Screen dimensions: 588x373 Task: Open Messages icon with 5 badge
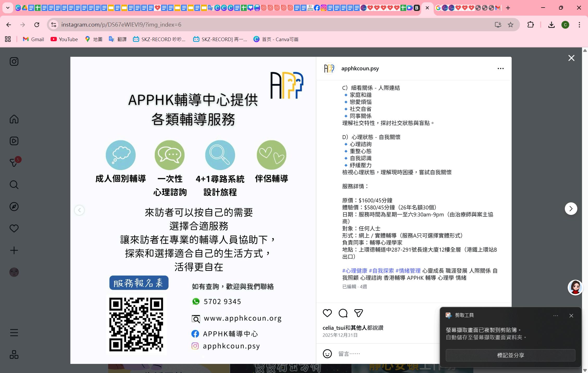point(14,163)
